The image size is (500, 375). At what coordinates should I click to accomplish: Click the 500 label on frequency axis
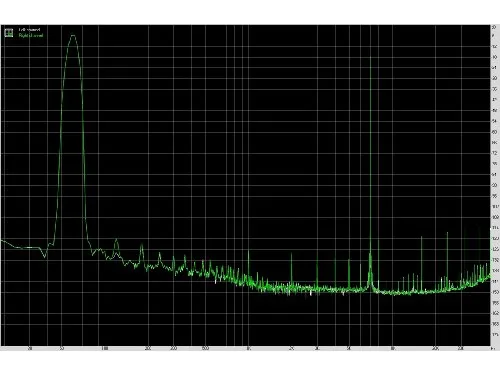coord(205,349)
